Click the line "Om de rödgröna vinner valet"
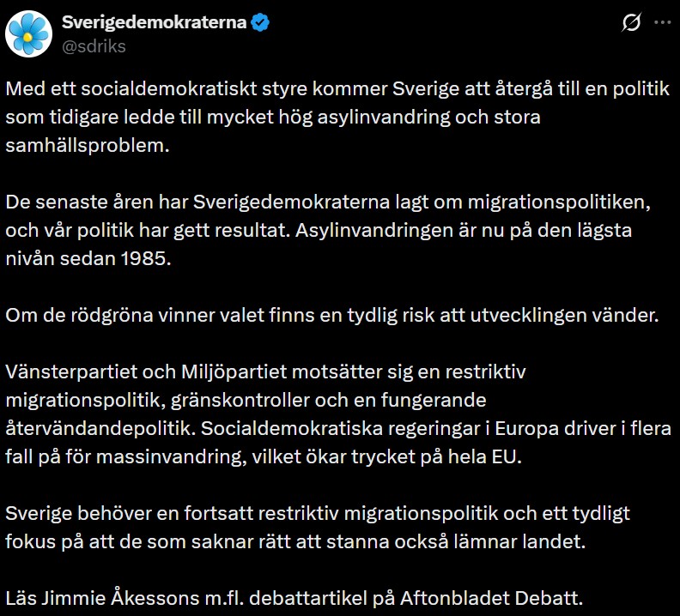 tap(331, 315)
